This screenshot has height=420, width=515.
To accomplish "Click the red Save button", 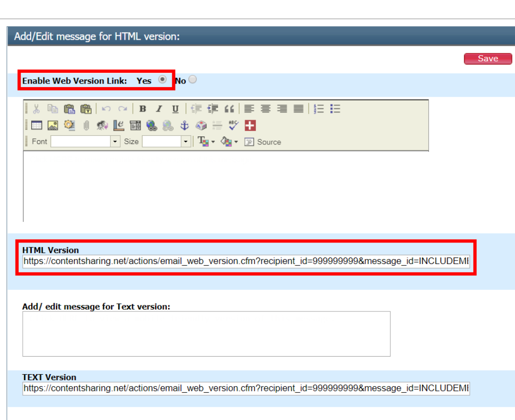I will (487, 59).
